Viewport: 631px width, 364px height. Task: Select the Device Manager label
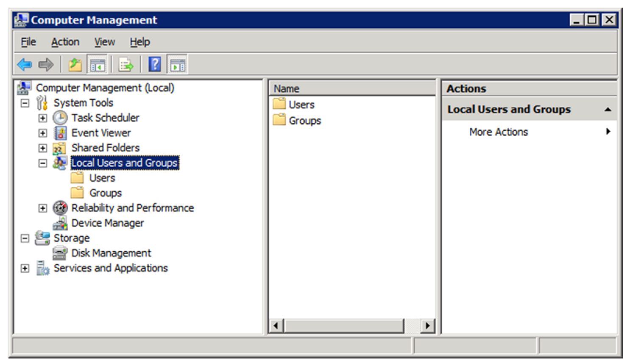[x=108, y=223]
